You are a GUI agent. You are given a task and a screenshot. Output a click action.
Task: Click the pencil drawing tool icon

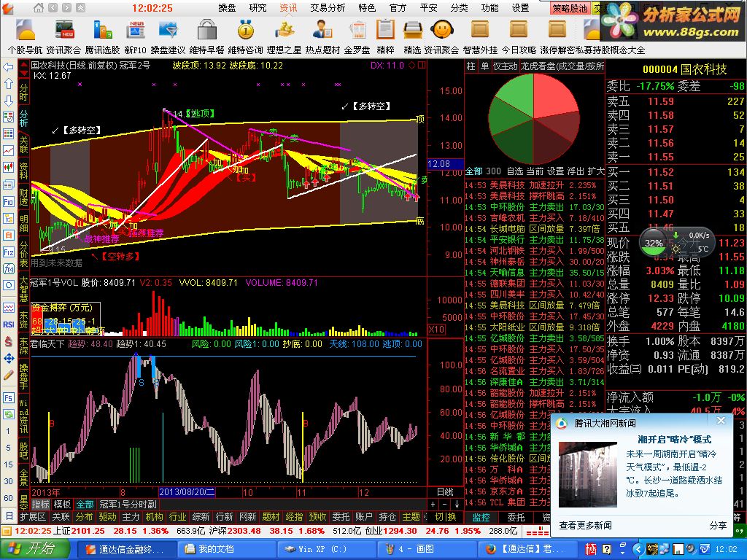click(9, 375)
